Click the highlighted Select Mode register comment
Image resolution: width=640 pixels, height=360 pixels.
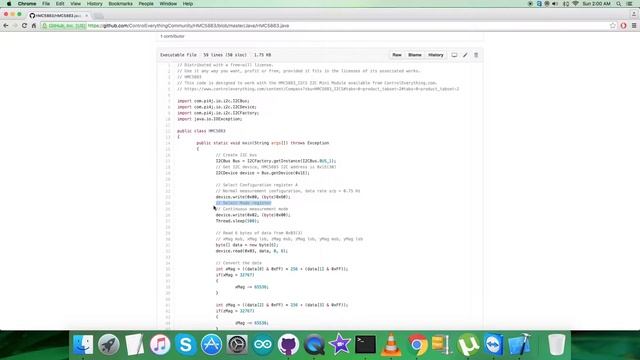pos(243,203)
